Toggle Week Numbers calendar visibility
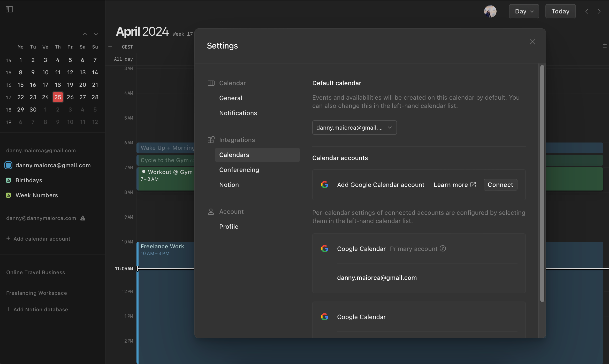The image size is (609, 364). (x=8, y=195)
